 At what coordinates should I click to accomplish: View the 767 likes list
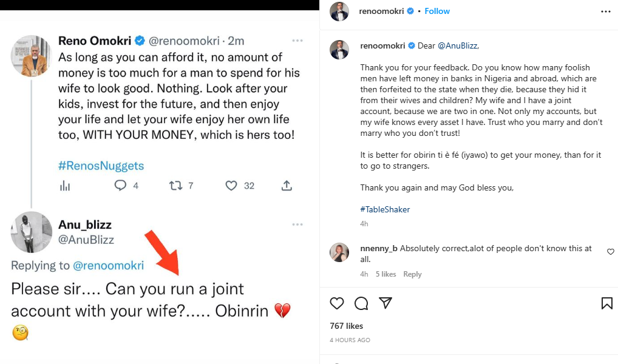[346, 326]
